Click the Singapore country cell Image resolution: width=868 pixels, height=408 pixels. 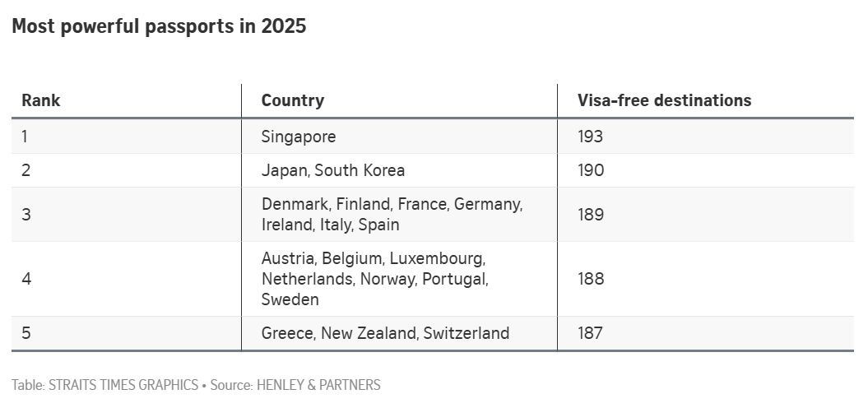tap(299, 137)
